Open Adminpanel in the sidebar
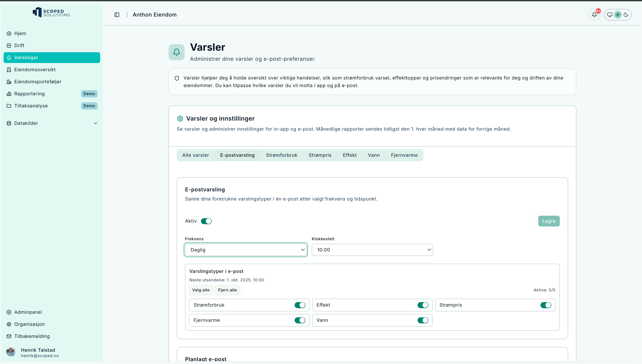This screenshot has width=642, height=364. (28, 312)
